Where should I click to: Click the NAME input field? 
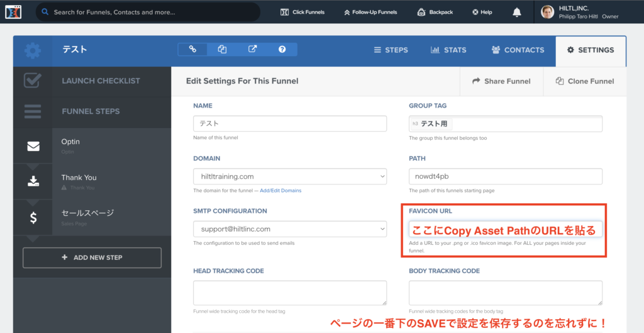click(x=290, y=123)
